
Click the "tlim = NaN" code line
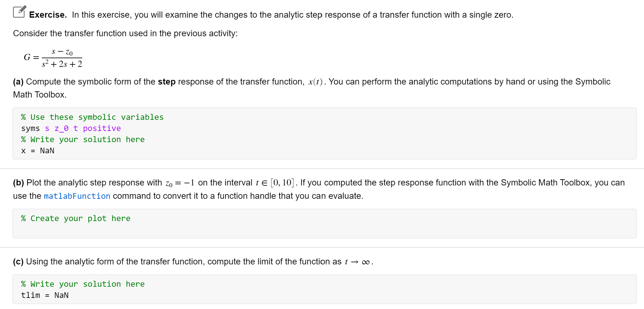(45, 295)
